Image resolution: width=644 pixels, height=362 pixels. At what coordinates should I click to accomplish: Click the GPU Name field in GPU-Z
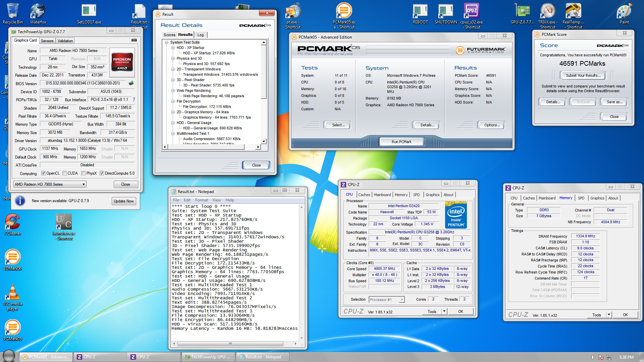(73, 51)
